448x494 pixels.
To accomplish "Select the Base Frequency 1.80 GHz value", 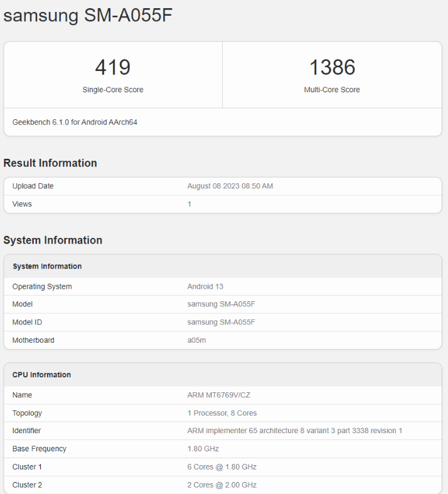I will coord(203,449).
